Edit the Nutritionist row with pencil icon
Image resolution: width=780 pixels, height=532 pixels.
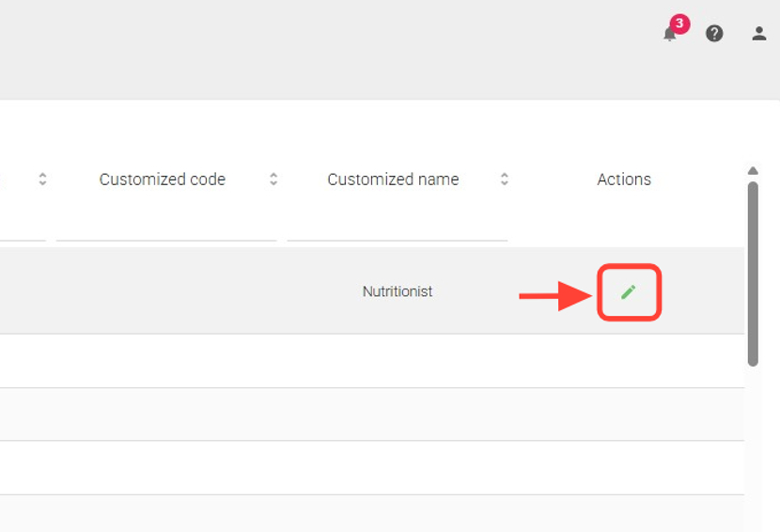[x=629, y=292]
